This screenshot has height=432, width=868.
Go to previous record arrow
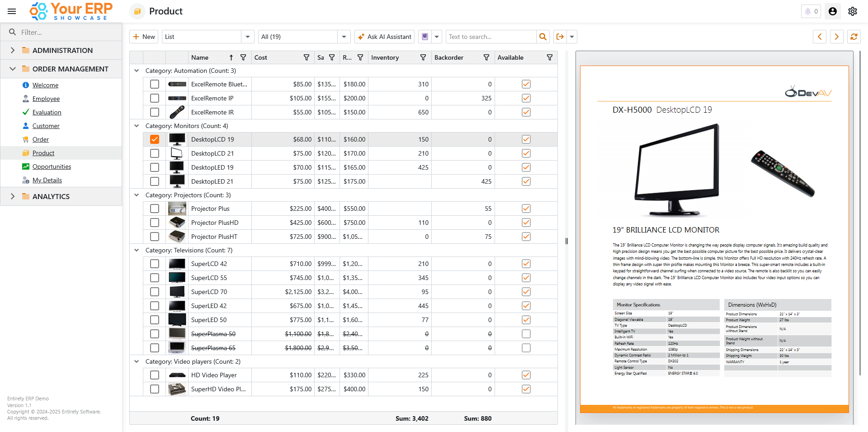pyautogui.click(x=819, y=37)
